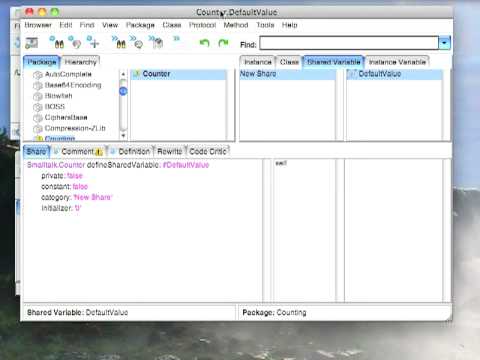Select the New Share category

click(287, 74)
